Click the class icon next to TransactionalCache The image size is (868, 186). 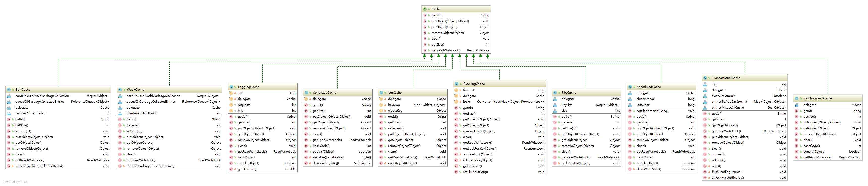[x=705, y=78]
